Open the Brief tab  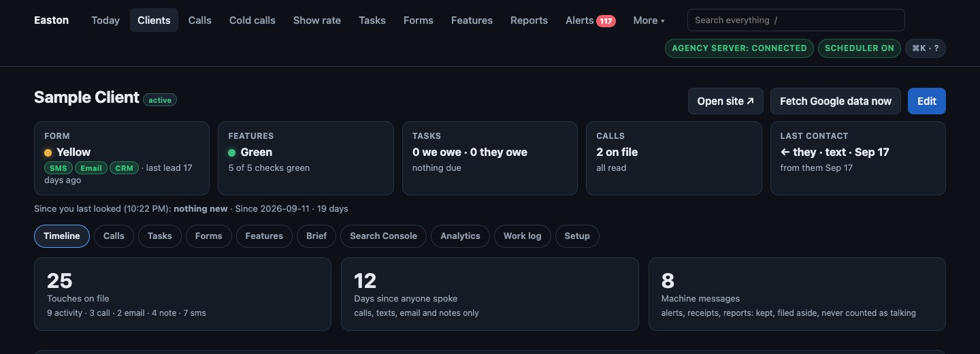pos(316,236)
